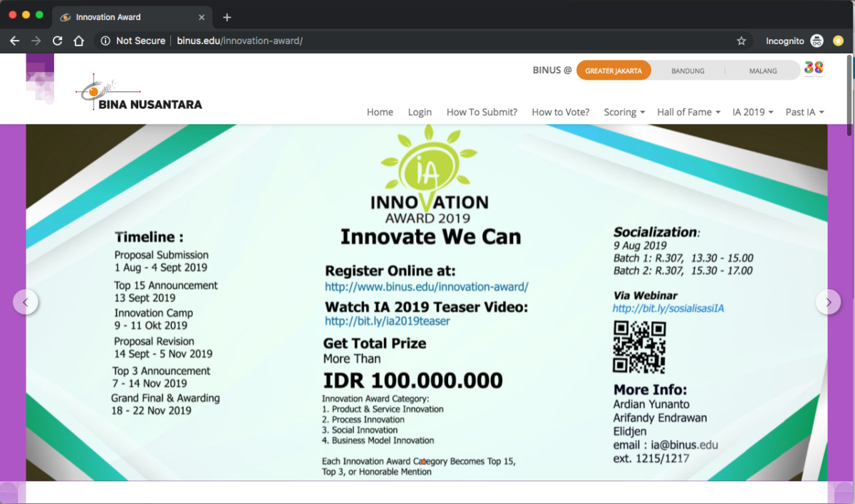This screenshot has width=855, height=504.
Task: Click the binus.edu/innovation-award registration link
Action: (x=427, y=287)
